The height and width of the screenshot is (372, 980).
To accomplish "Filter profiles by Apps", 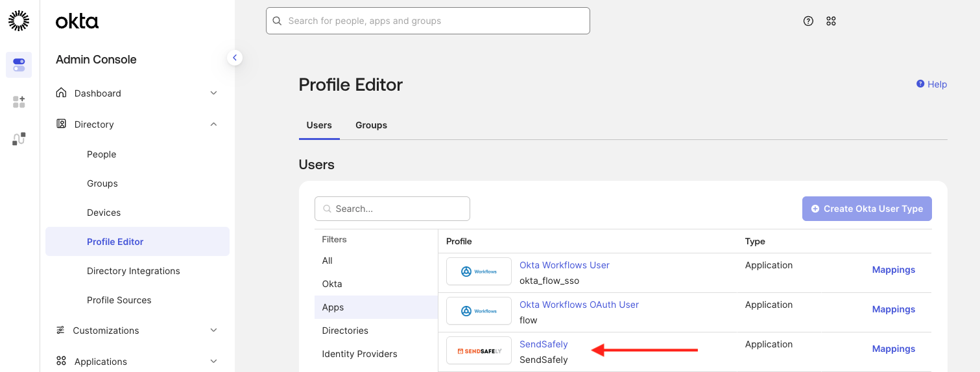I will pyautogui.click(x=376, y=307).
